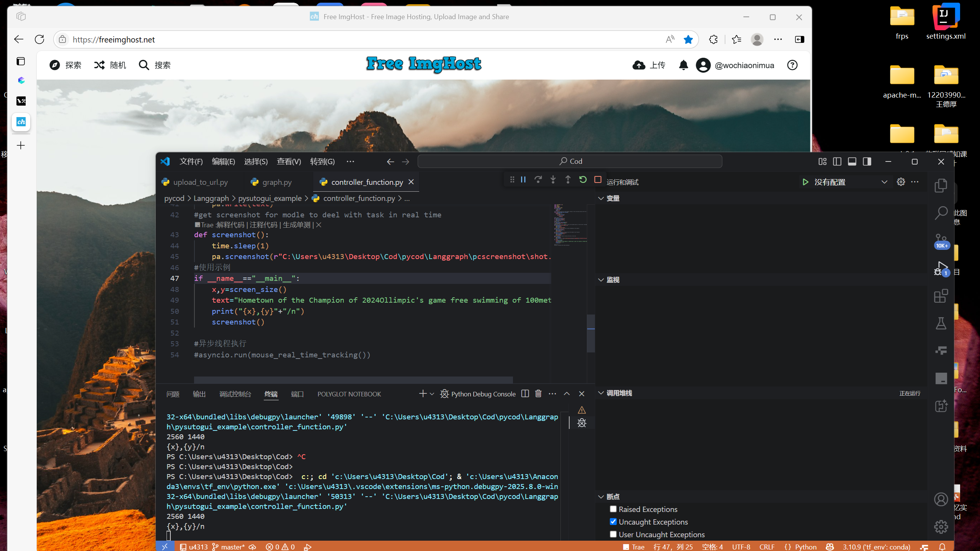Kill terminal with trash icon

click(x=538, y=394)
